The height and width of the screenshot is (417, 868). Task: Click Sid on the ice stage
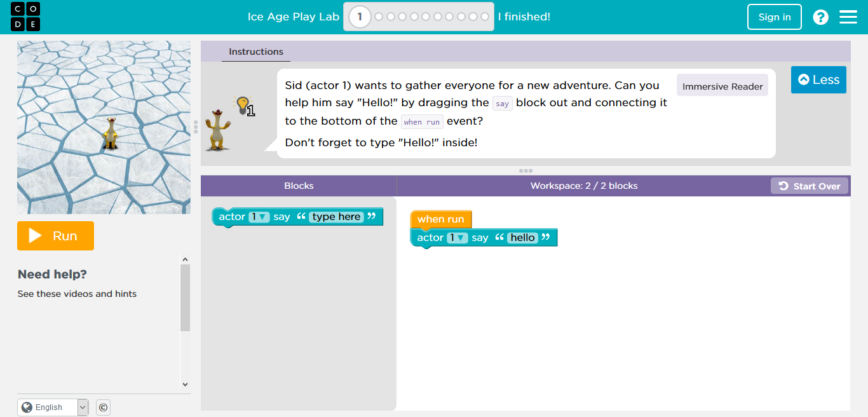click(x=111, y=133)
